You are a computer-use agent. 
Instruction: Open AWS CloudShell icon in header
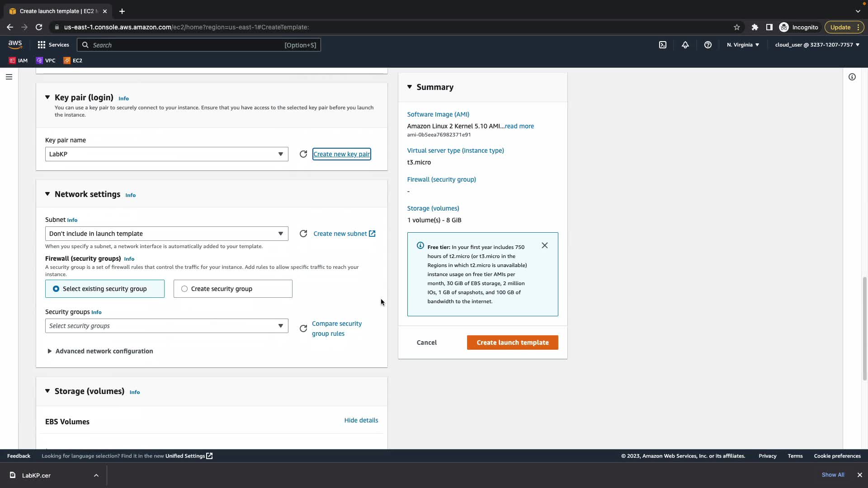(663, 45)
